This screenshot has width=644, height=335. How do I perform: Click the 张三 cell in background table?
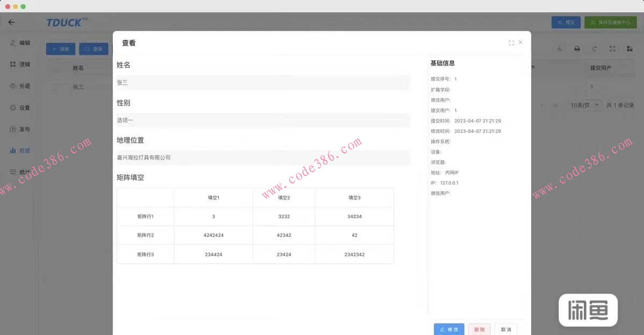78,86
